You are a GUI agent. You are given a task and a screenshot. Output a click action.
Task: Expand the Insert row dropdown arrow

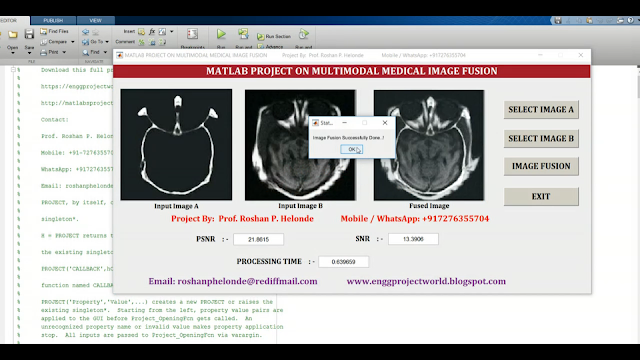pyautogui.click(x=171, y=31)
